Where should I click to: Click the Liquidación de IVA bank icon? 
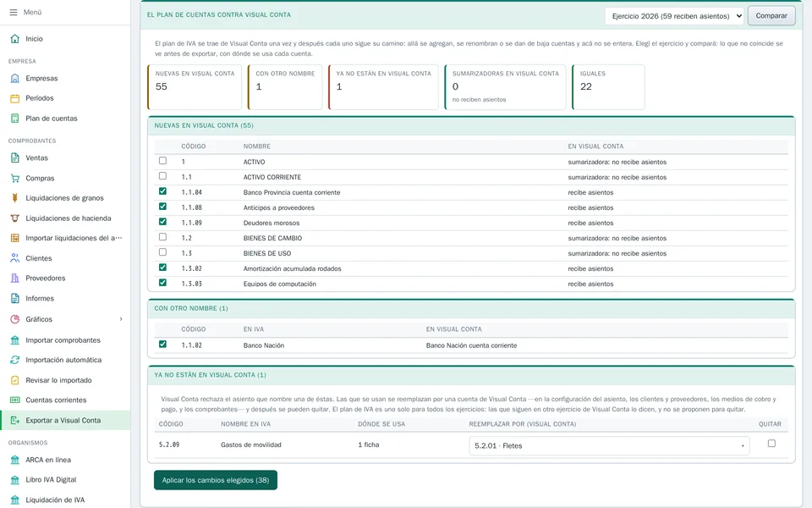tap(15, 500)
